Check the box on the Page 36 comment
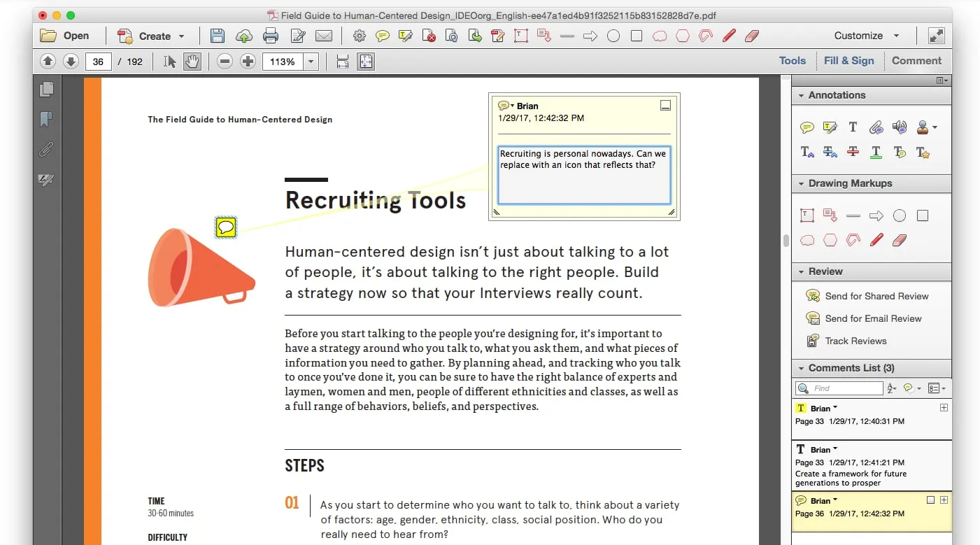Image resolution: width=980 pixels, height=545 pixels. pos(930,500)
